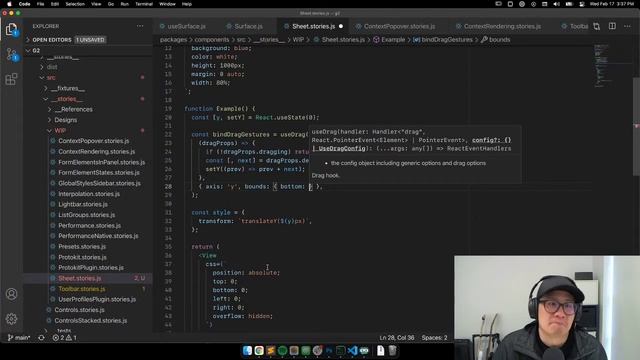
Task: Open the Selection menu
Action: [75, 4]
